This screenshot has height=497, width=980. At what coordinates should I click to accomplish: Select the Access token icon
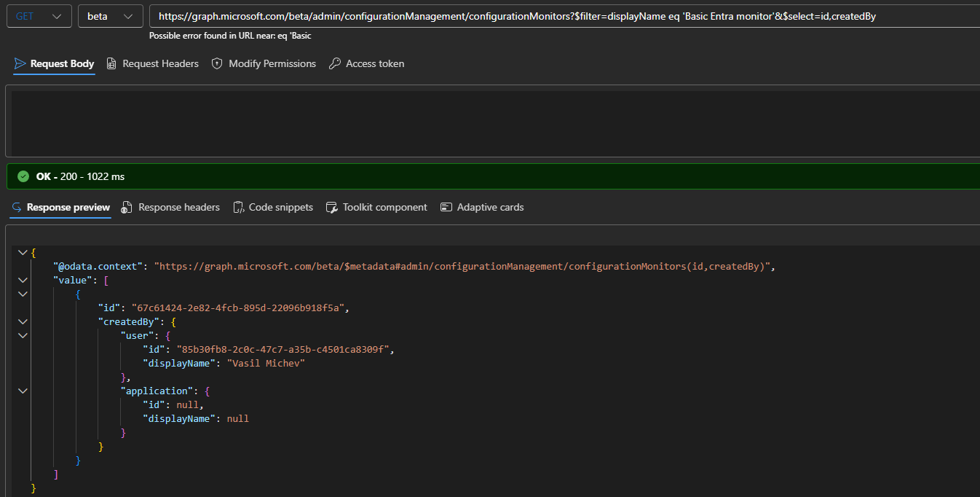click(x=334, y=63)
